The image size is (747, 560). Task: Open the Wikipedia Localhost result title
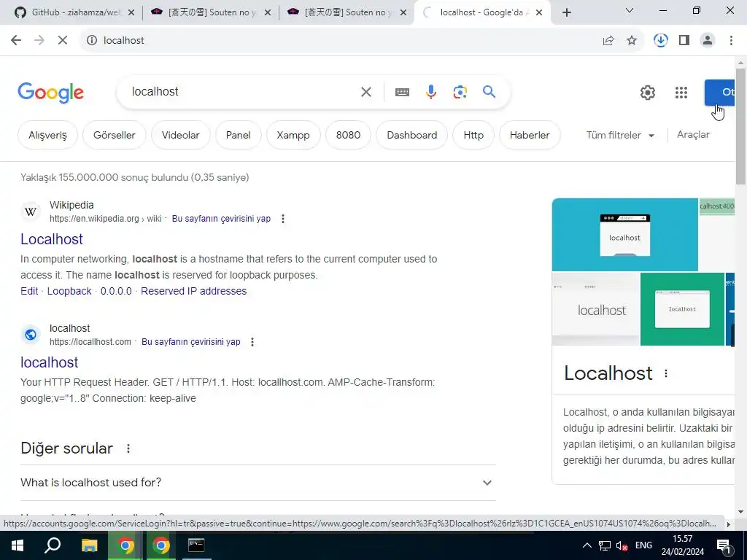tap(52, 239)
